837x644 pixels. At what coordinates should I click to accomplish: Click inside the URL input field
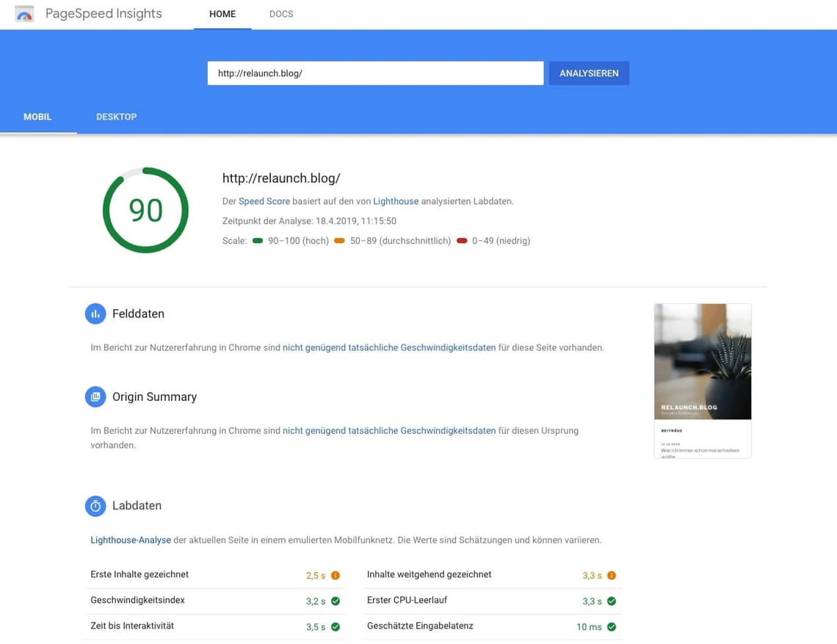(375, 73)
